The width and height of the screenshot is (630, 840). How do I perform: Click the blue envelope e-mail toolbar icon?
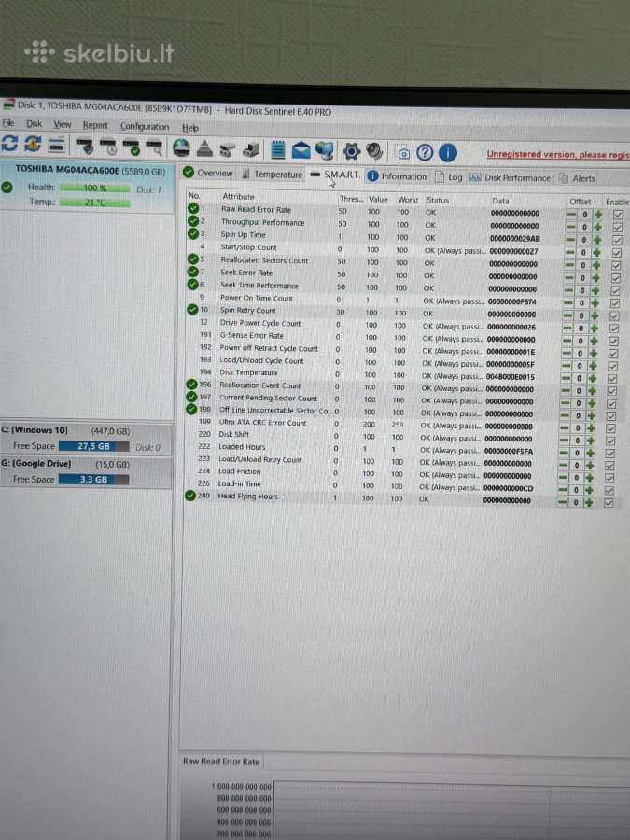tap(301, 150)
